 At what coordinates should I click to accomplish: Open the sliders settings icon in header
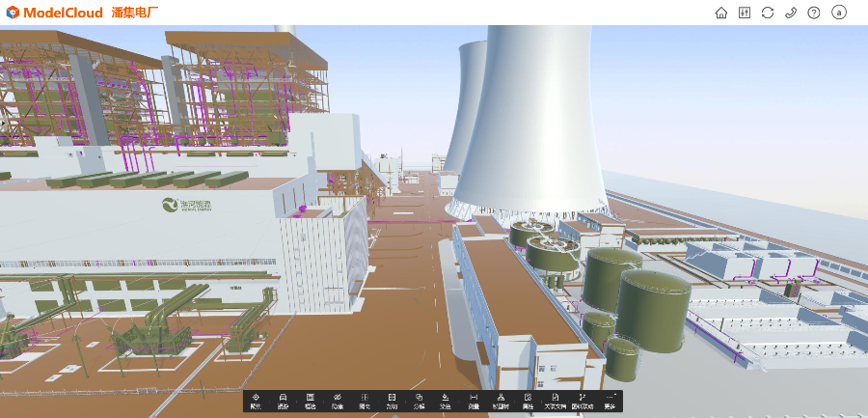pyautogui.click(x=744, y=13)
